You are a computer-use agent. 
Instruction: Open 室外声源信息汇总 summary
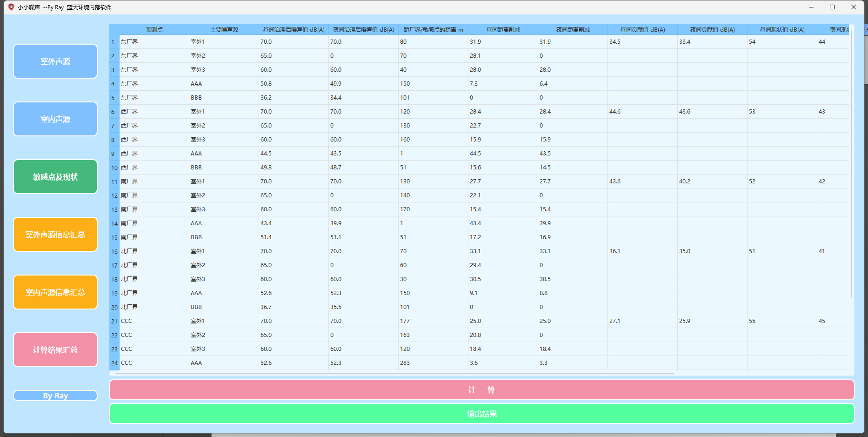click(55, 234)
